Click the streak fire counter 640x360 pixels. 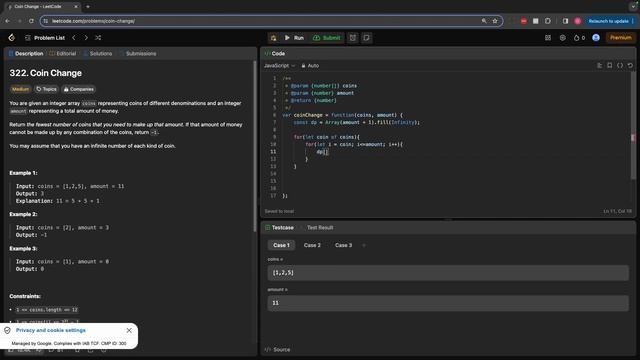coord(579,38)
